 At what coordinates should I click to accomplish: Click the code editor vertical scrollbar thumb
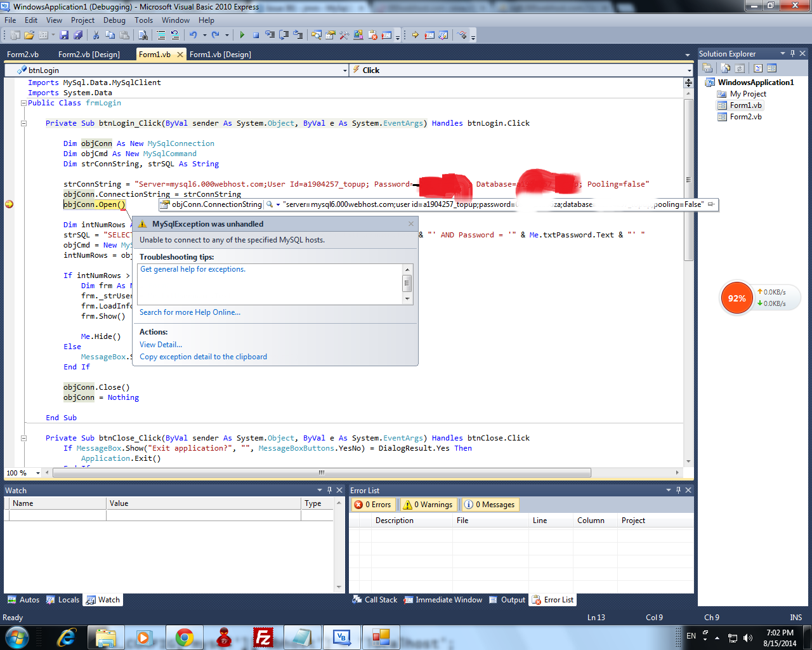tap(688, 180)
